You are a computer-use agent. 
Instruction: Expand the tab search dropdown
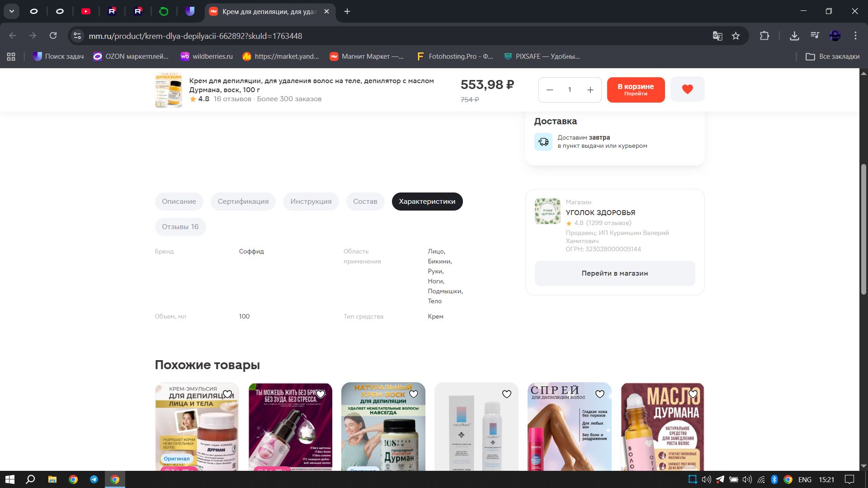pyautogui.click(x=12, y=11)
